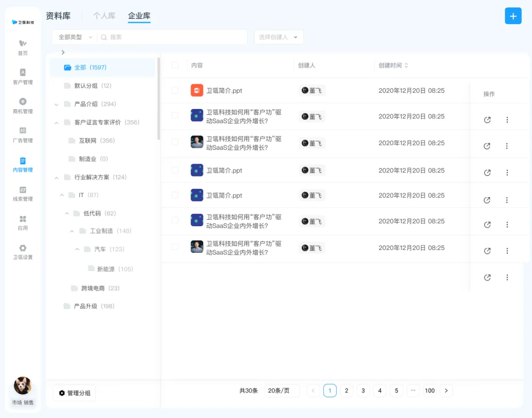Viewport: 532px width, 418px height.
Task: Click the share icon in the first row
Action: (487, 120)
